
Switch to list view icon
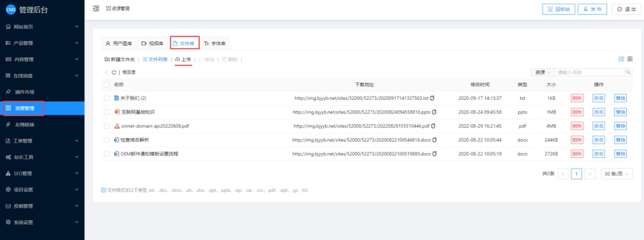point(621,59)
